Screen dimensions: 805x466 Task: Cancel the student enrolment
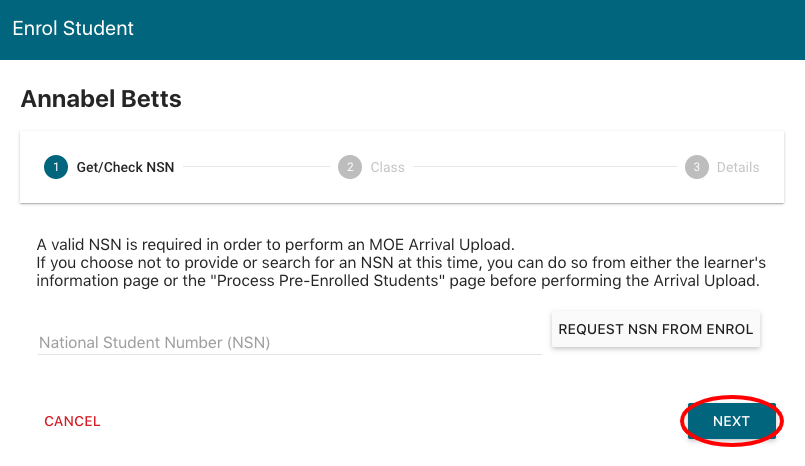click(72, 421)
